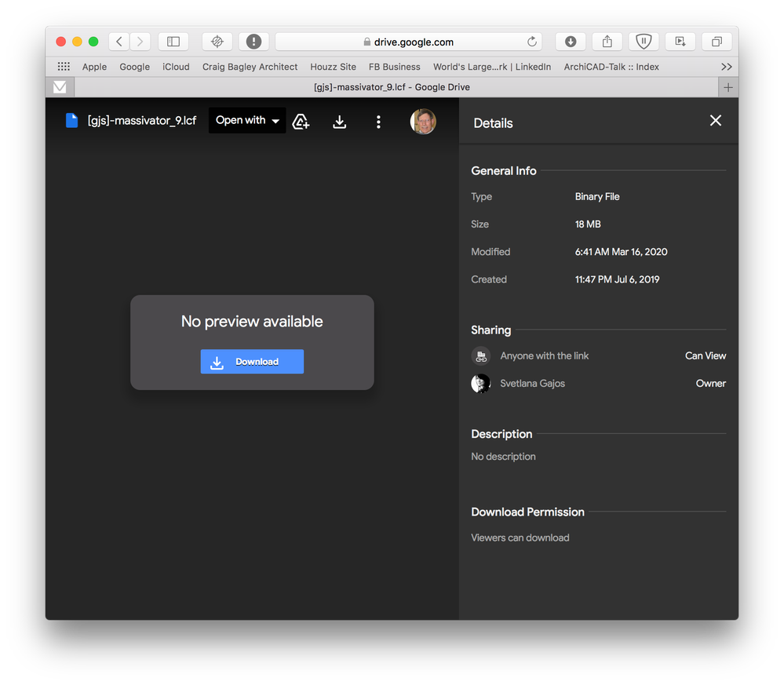This screenshot has width=784, height=685.
Task: Click the file name [gjs]-massivator_9.lcf
Action: (142, 121)
